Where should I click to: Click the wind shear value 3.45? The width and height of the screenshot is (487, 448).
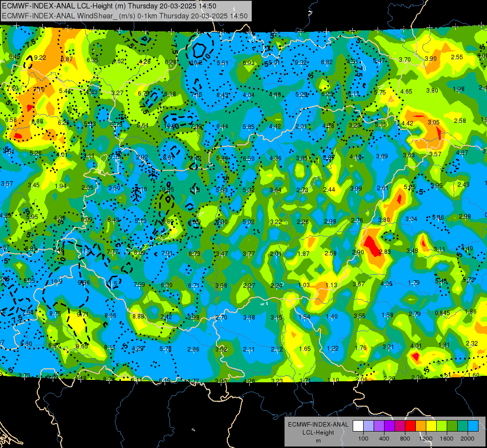click(33, 185)
